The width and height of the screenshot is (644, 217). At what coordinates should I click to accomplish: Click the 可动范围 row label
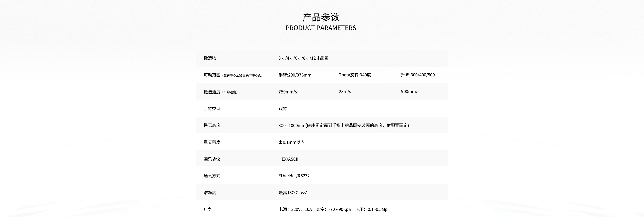(212, 75)
